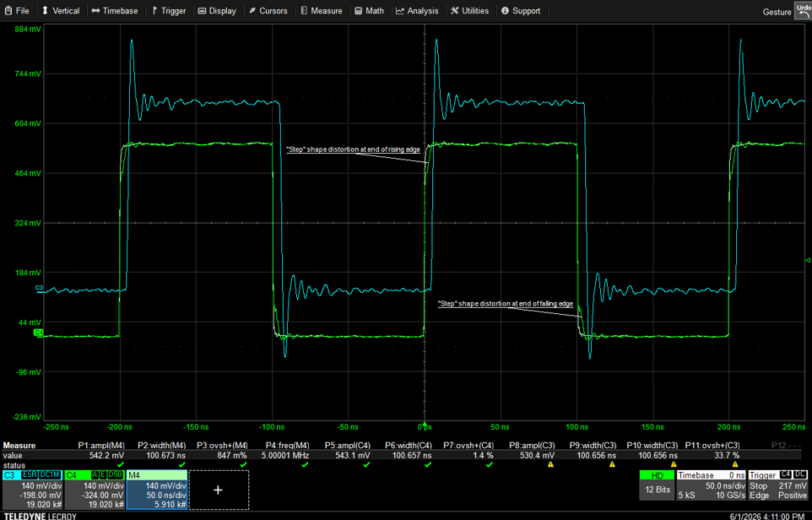Click the P5:ampl(C4) status check mark
The width and height of the screenshot is (812, 520).
coord(366,465)
